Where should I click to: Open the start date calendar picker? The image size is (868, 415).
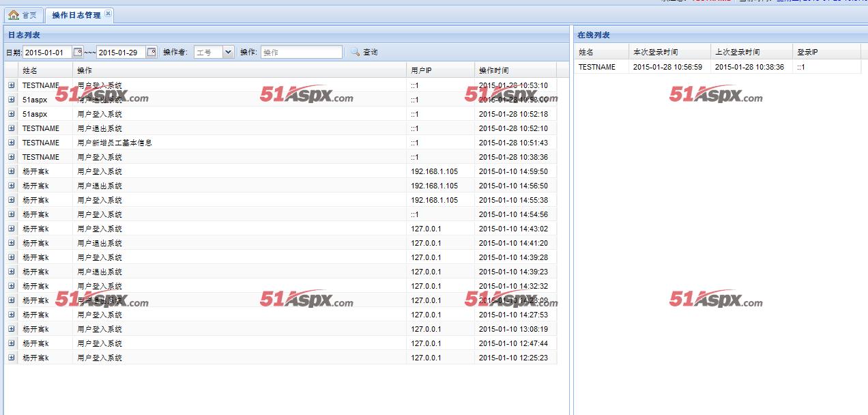[78, 52]
